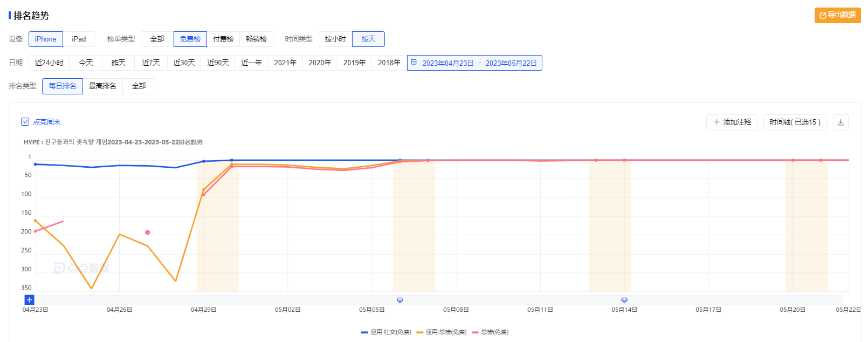Click the annotation marker near 05月06日

click(x=400, y=300)
